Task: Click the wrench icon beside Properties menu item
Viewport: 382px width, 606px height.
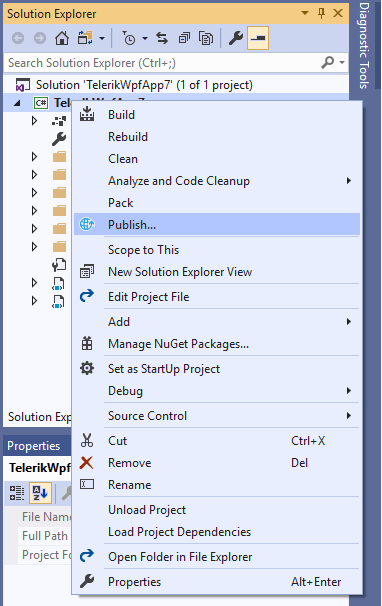Action: (x=87, y=581)
